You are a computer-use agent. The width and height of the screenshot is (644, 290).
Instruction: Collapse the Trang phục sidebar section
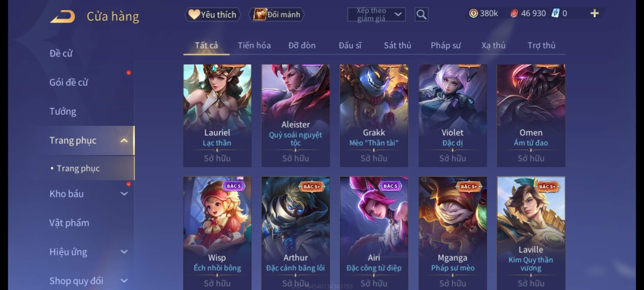(124, 140)
